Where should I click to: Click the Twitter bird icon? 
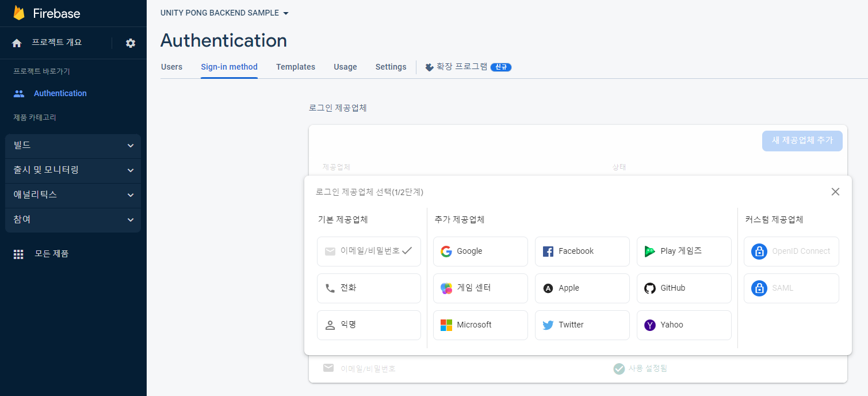pyautogui.click(x=548, y=325)
